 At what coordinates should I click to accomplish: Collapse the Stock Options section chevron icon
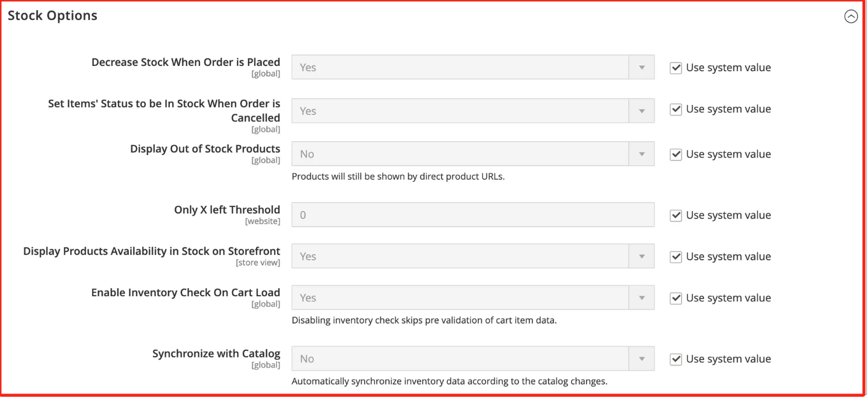click(x=851, y=17)
